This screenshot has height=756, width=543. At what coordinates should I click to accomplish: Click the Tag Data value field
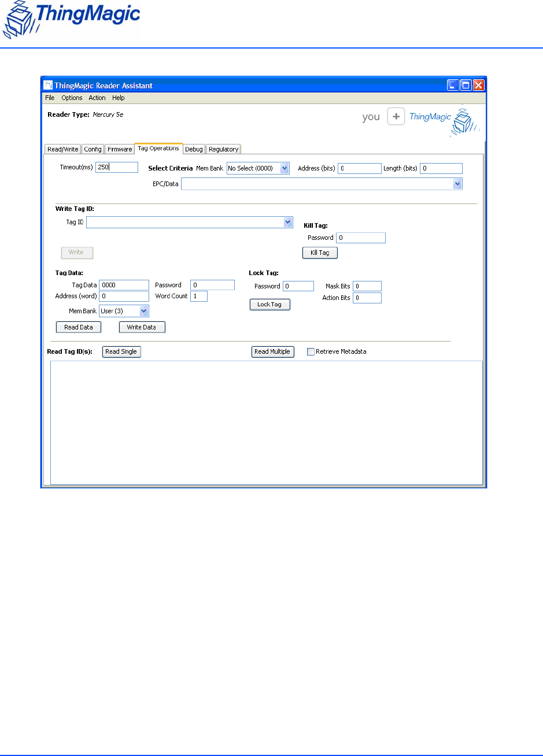[124, 285]
